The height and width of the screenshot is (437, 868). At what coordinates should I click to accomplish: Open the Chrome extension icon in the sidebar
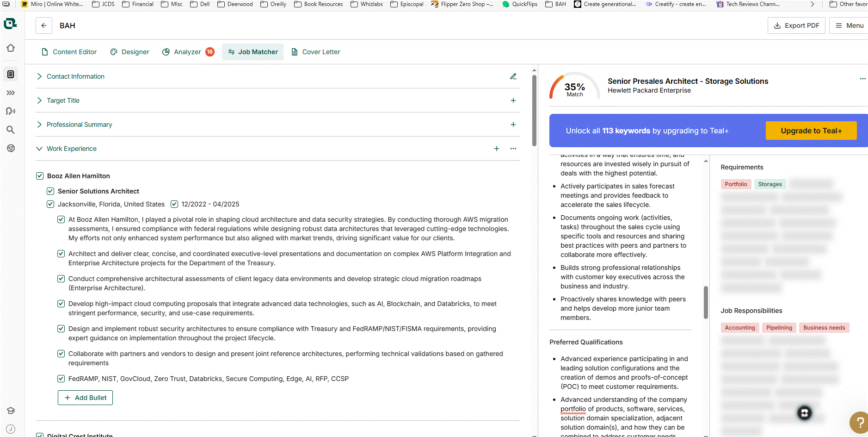tap(11, 148)
